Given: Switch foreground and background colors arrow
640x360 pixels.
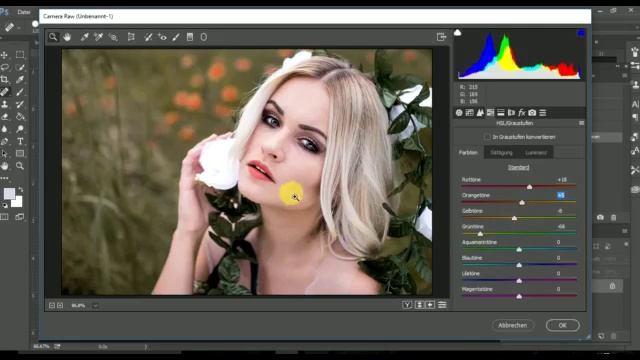Looking at the screenshot, I should pos(21,190).
